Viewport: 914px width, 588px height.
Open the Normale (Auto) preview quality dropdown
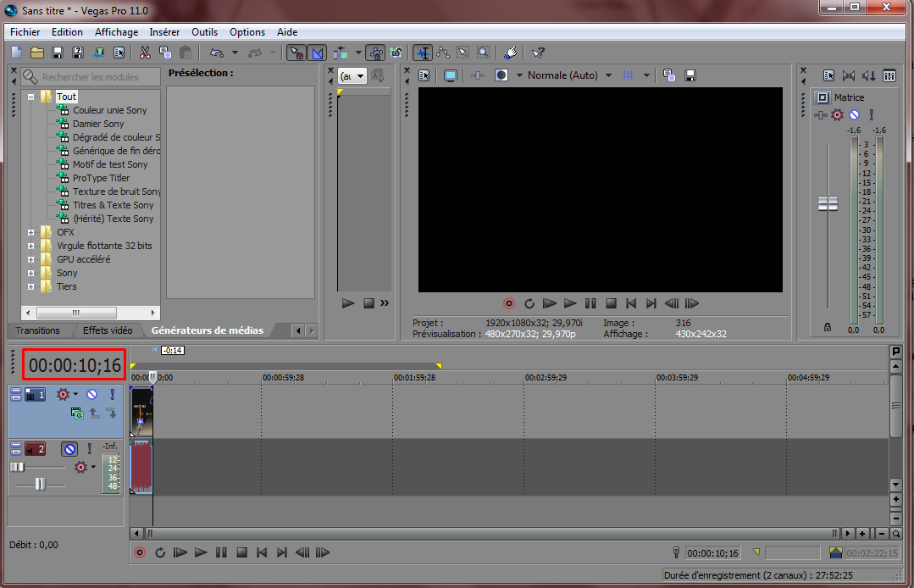608,75
